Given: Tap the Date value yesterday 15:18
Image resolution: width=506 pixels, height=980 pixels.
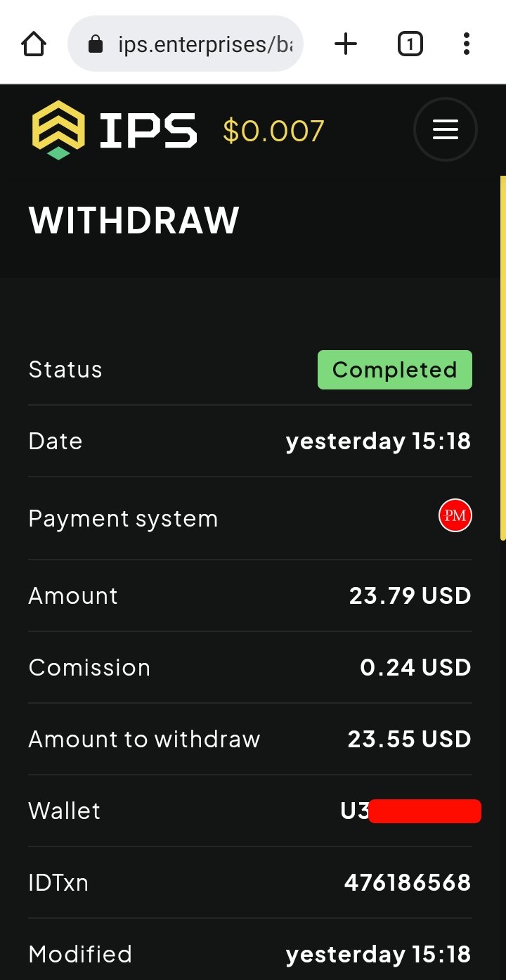Looking at the screenshot, I should click(x=378, y=441).
